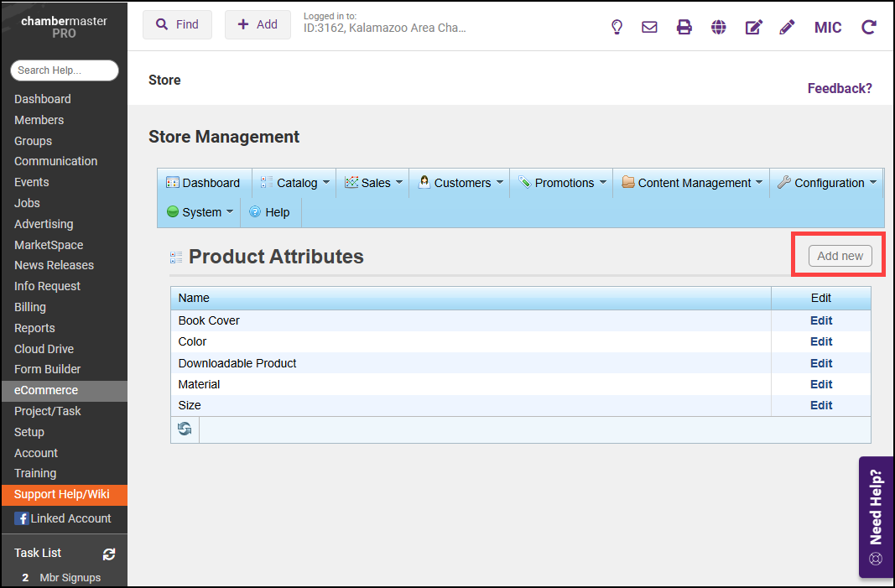Open the Promotions dropdown menu
The image size is (895, 588).
tap(563, 183)
